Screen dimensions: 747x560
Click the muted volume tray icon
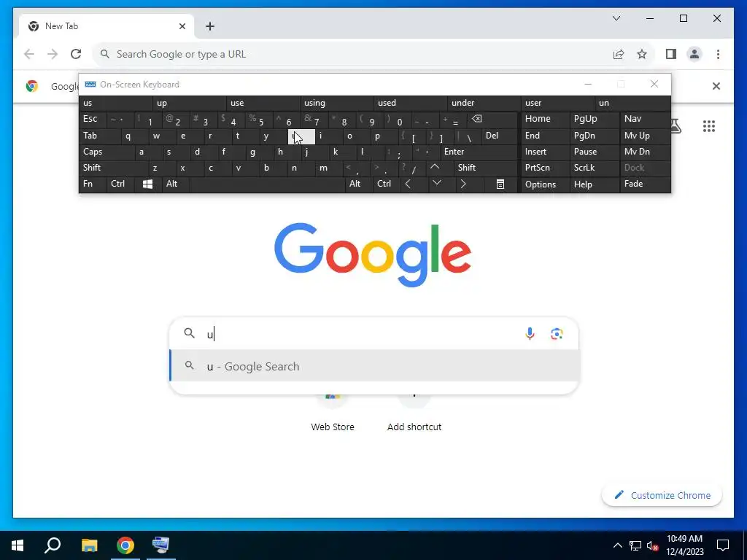[x=652, y=545]
